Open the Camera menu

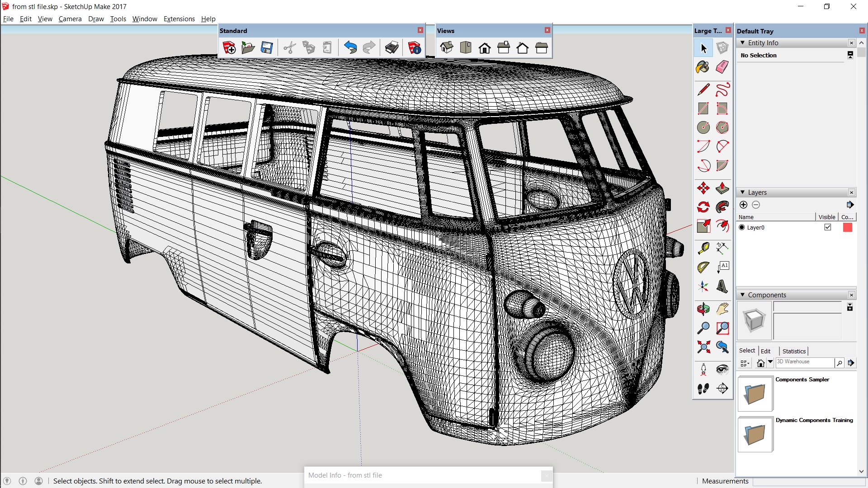tap(70, 19)
